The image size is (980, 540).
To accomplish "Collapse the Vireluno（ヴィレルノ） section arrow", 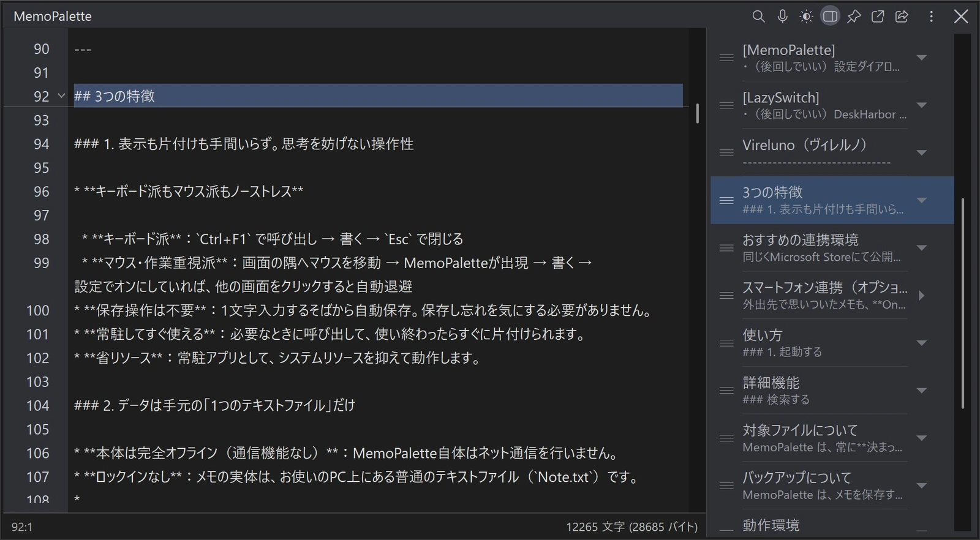I will [921, 153].
